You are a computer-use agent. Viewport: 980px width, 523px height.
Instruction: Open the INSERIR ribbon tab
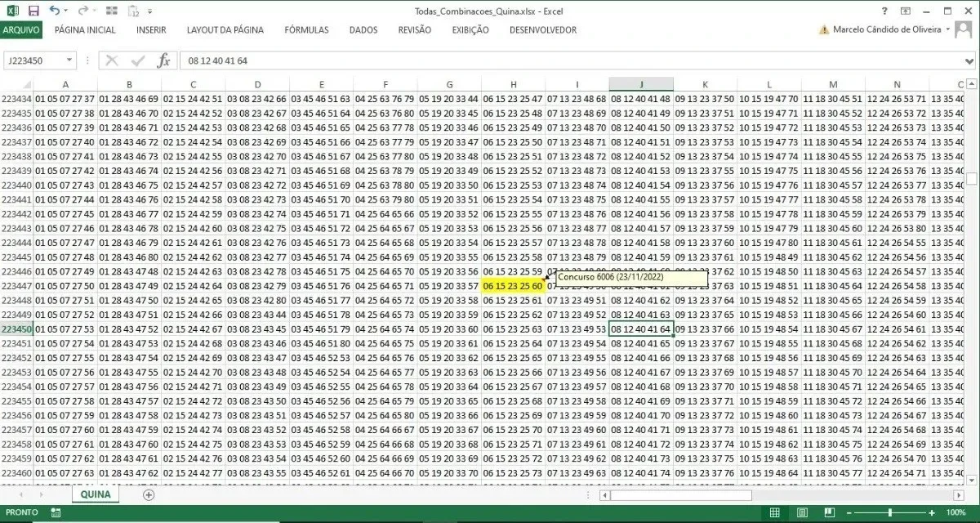click(151, 30)
